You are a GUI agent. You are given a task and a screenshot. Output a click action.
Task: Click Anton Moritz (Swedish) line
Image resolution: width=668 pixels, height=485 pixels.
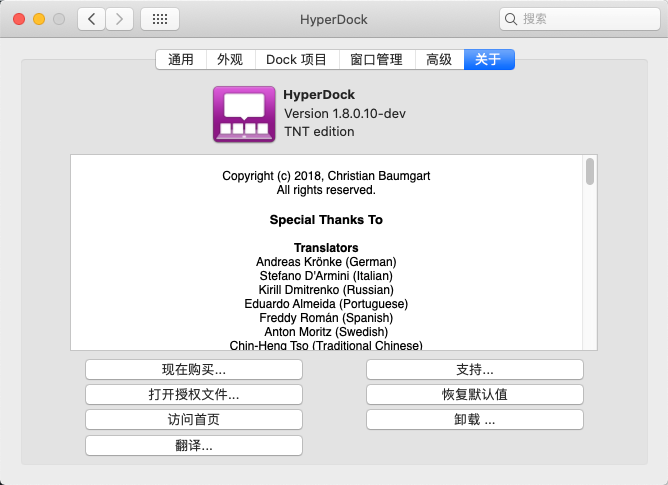326,332
